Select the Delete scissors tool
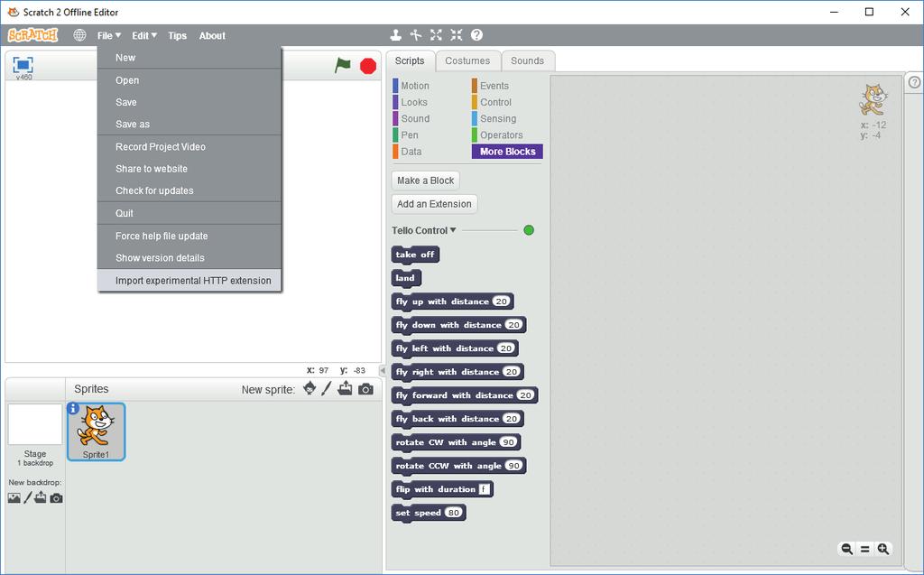This screenshot has height=575, width=924. coord(416,35)
